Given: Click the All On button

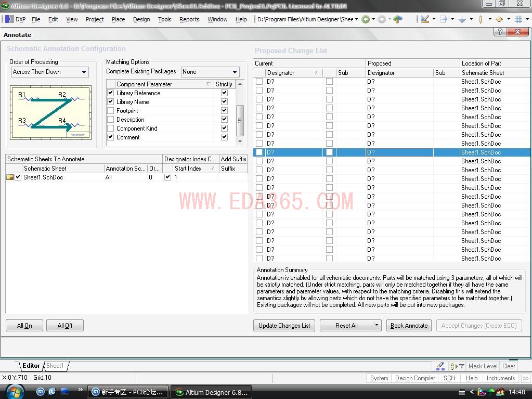Looking at the screenshot, I should (24, 325).
